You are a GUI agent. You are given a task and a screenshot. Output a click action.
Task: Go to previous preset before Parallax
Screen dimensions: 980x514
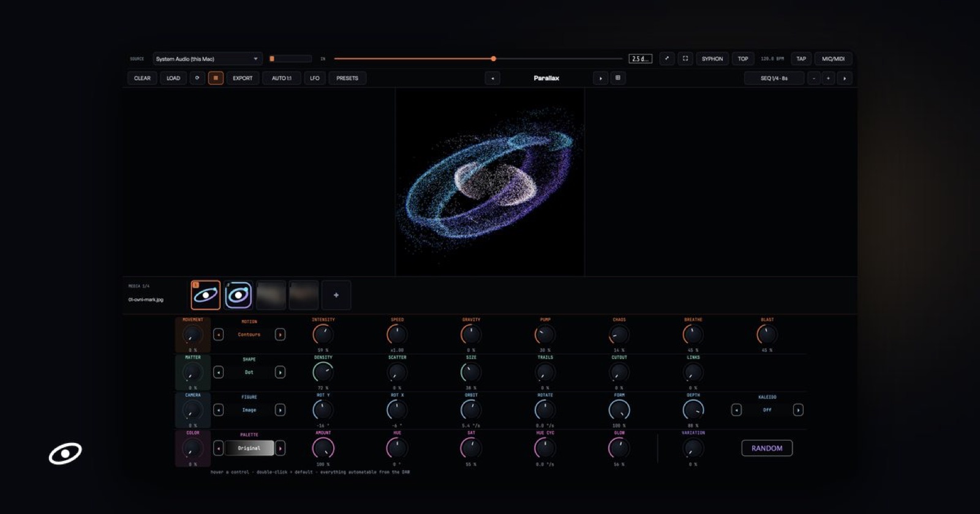pos(492,78)
